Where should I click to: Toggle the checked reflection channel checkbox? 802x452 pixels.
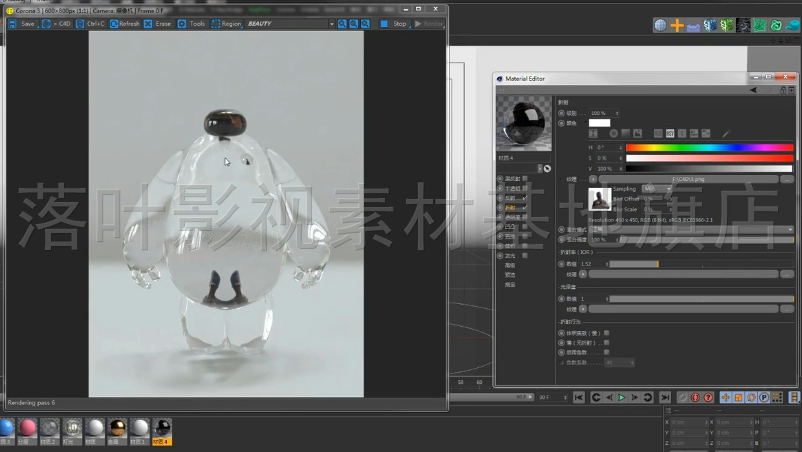point(525,198)
